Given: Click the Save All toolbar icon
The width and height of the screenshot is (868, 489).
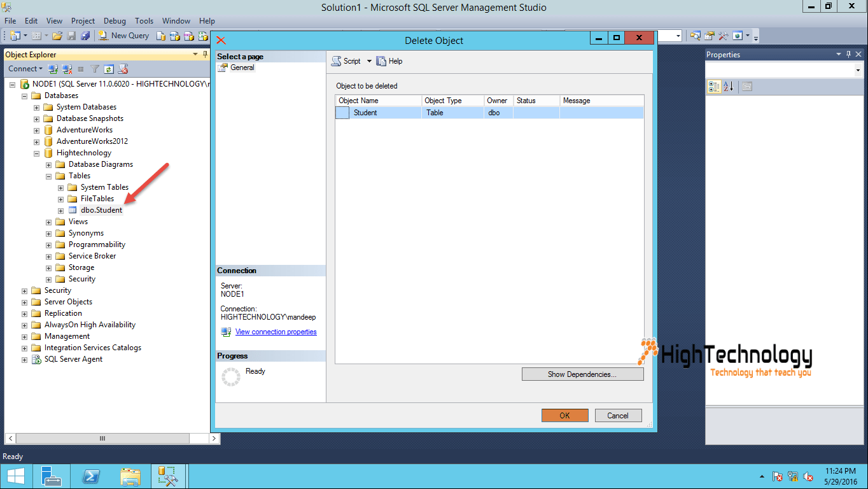Looking at the screenshot, I should (85, 35).
